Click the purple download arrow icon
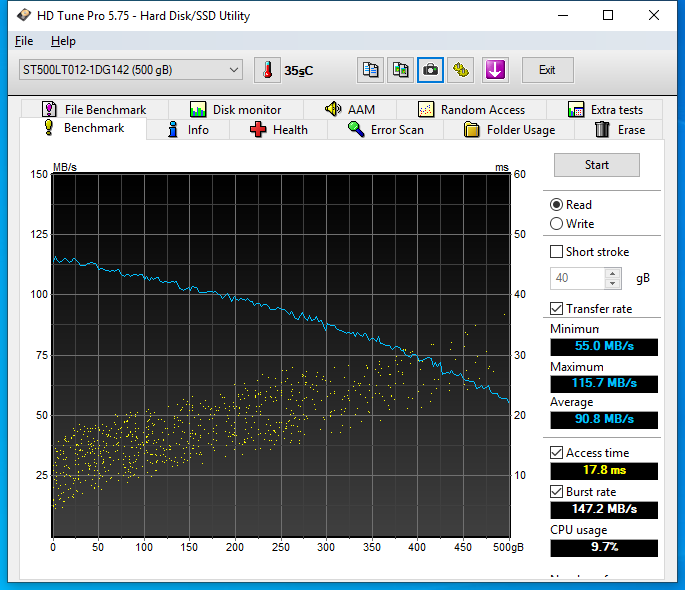Viewport: 685px width, 590px height. click(x=495, y=70)
